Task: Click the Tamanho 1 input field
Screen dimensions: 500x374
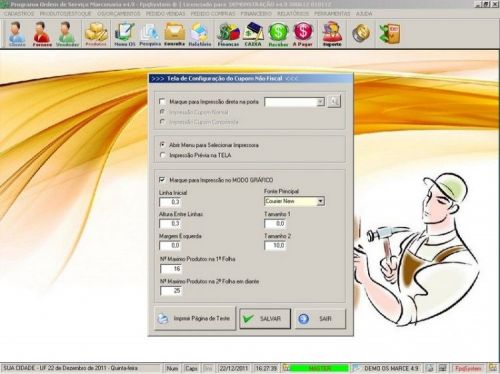Action: tap(275, 223)
